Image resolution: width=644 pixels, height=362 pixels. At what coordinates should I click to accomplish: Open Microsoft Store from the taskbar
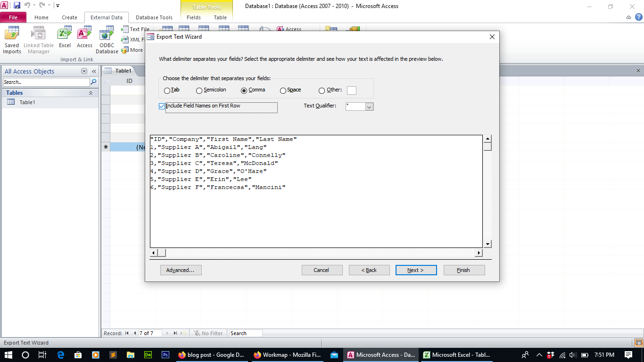click(78, 354)
